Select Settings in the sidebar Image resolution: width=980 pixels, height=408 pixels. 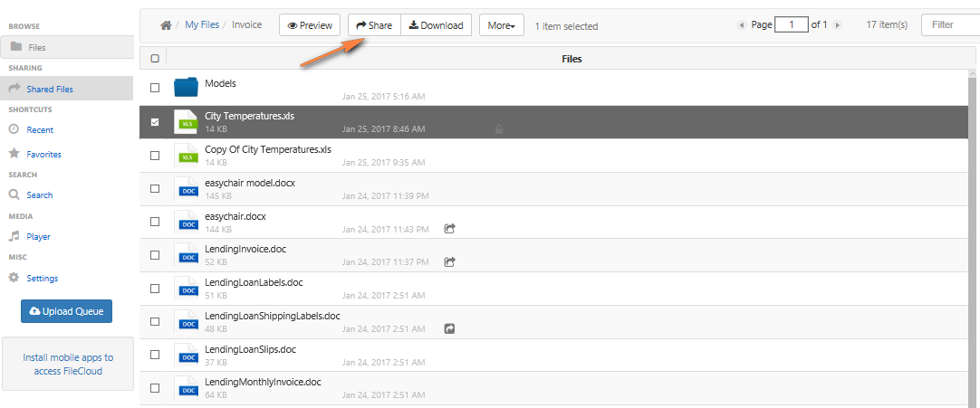click(x=43, y=279)
